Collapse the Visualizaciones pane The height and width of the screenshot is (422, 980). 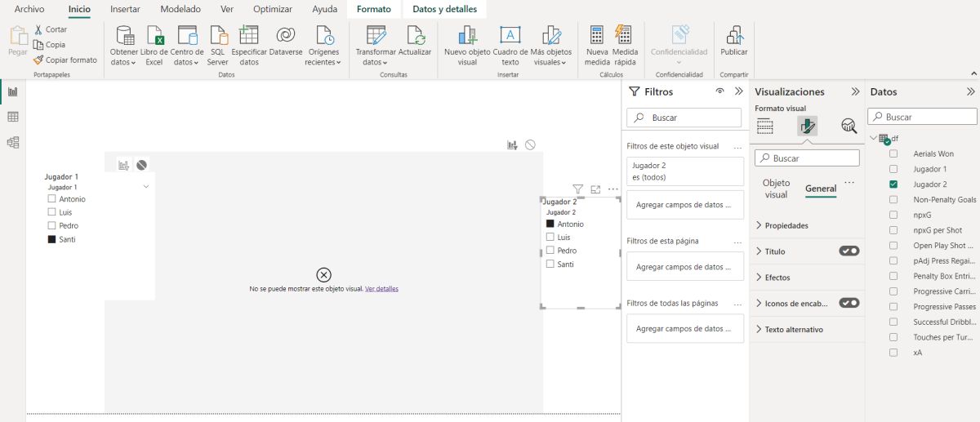point(856,92)
